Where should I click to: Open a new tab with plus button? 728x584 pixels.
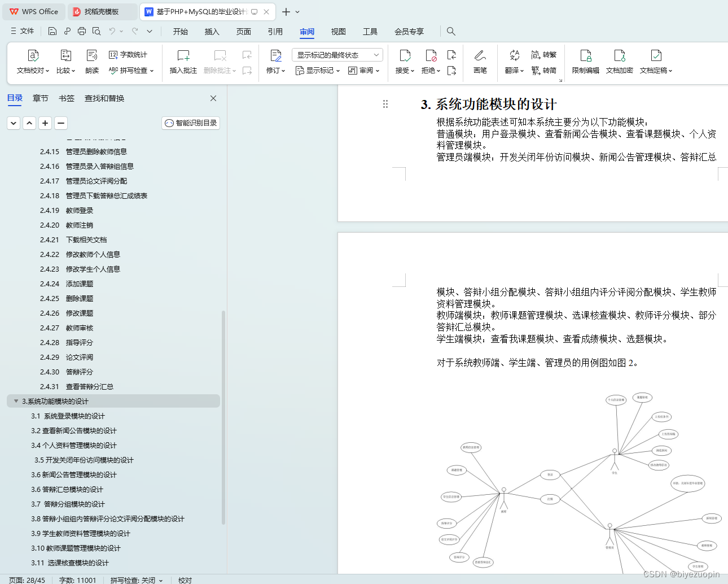click(286, 12)
